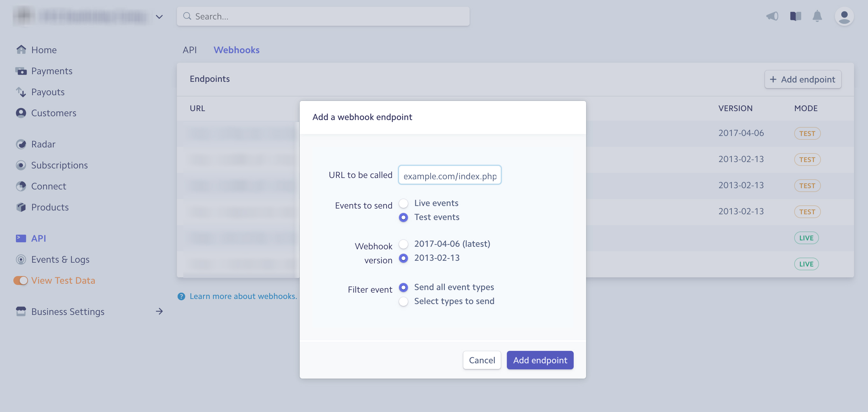Select the Live events radio button
This screenshot has height=412, width=868.
(403, 203)
